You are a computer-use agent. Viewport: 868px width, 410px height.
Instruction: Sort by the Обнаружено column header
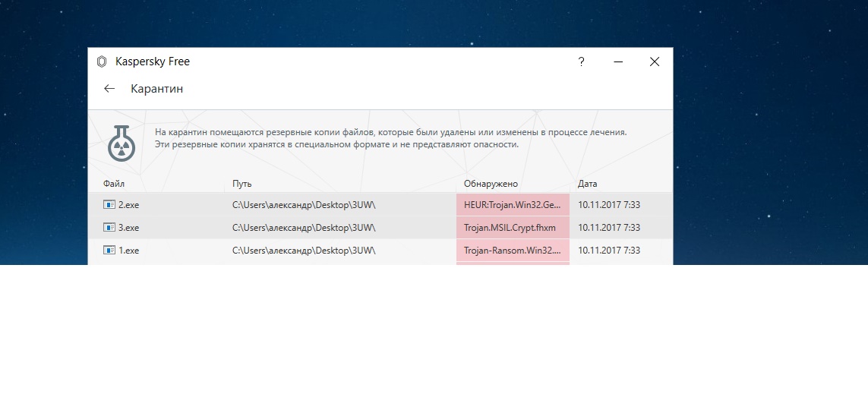(491, 184)
